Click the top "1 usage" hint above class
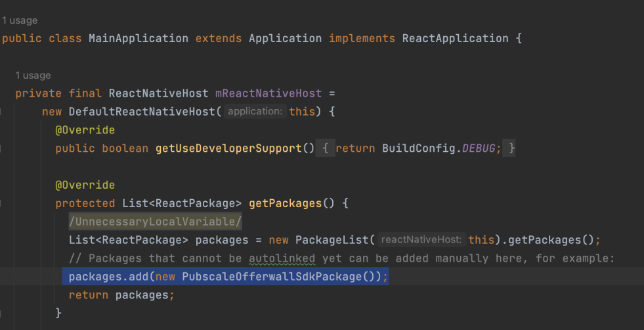The image size is (644, 330). pyautogui.click(x=20, y=20)
